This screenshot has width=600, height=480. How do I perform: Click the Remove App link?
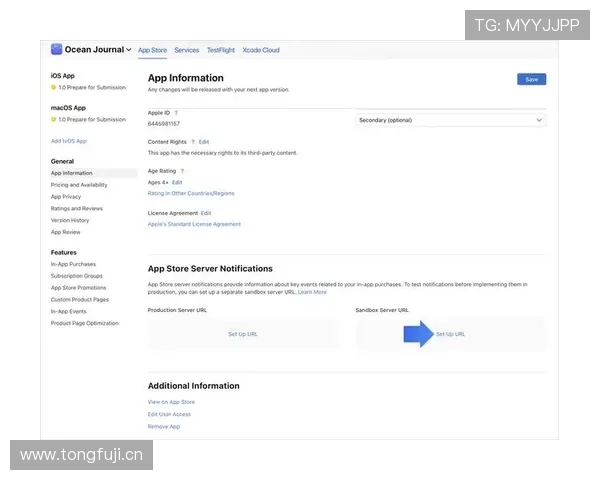click(x=164, y=426)
